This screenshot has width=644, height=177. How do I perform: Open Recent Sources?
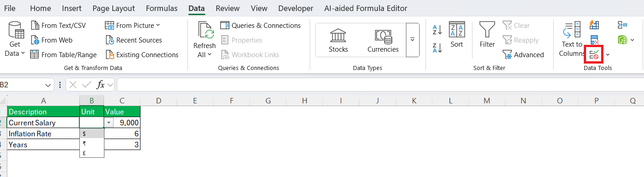(134, 40)
